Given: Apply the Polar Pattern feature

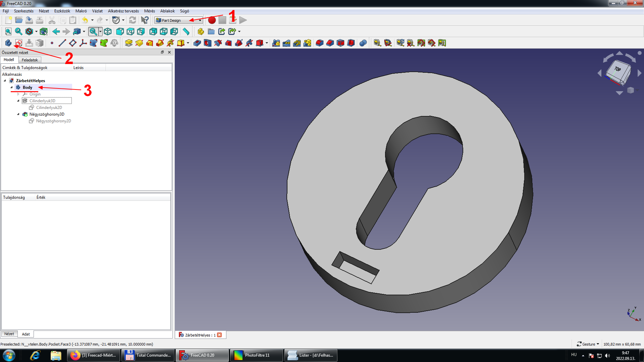Looking at the screenshot, I should (297, 43).
